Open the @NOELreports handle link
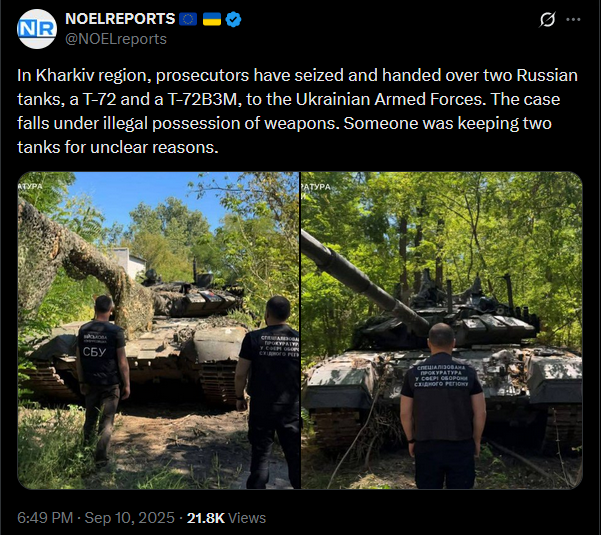Screen dimensions: 601x535 click(x=116, y=39)
